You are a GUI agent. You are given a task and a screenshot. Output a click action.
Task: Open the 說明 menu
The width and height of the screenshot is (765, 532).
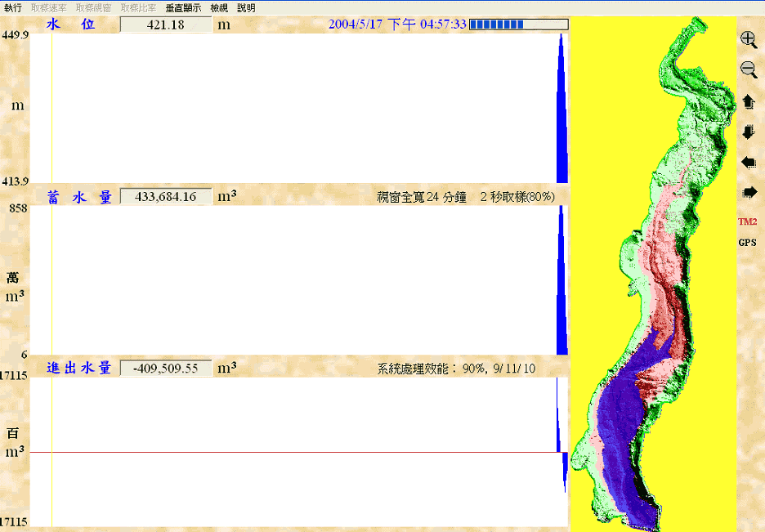point(246,7)
